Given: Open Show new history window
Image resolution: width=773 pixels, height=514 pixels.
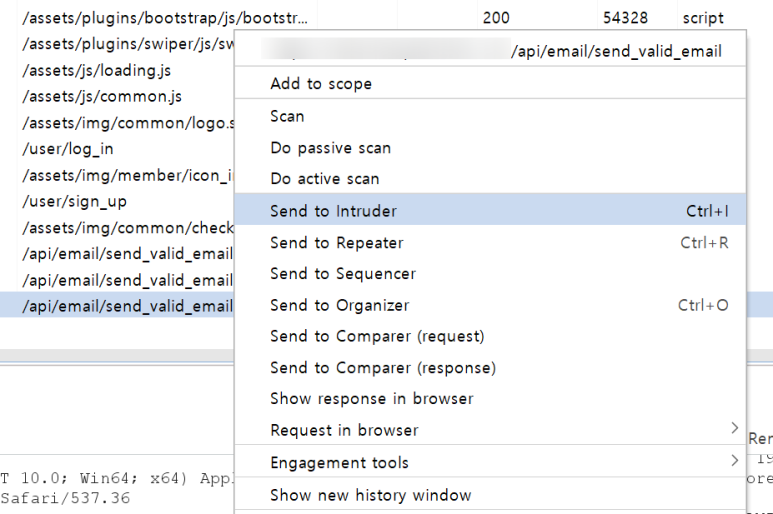Looking at the screenshot, I should coord(370,495).
